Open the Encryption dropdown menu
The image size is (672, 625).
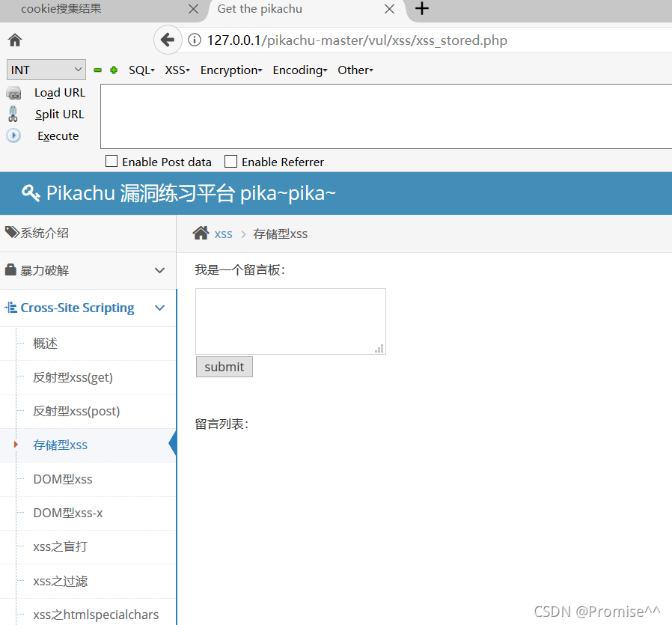(x=231, y=70)
